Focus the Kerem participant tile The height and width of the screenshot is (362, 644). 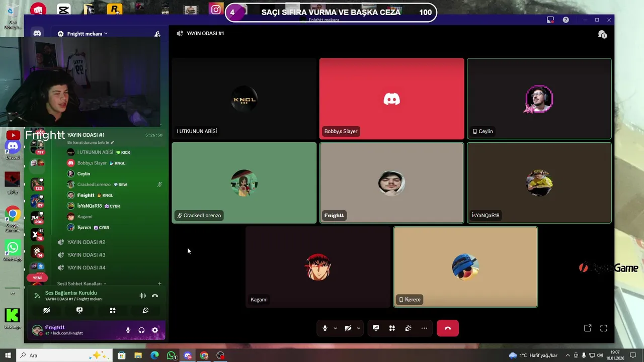coord(465,267)
